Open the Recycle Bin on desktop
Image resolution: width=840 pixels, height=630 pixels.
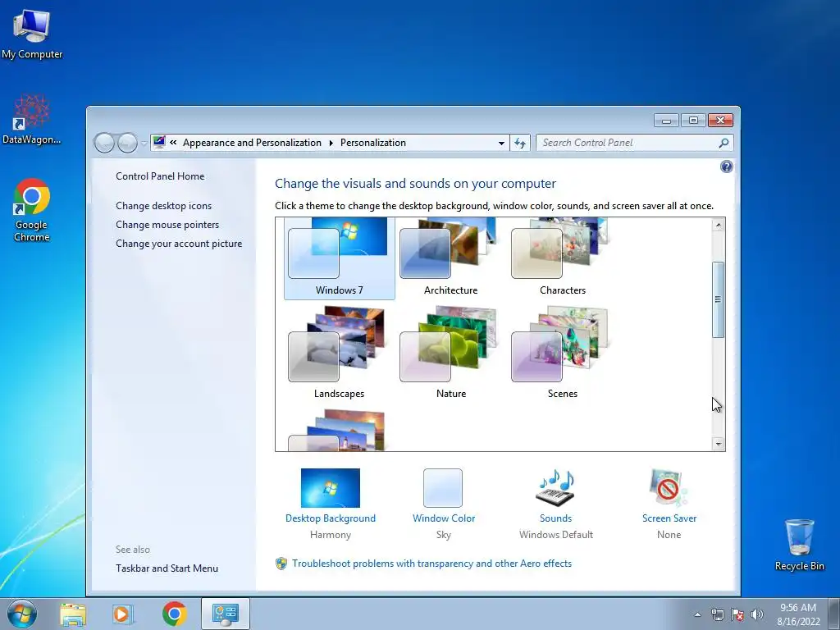(x=799, y=545)
